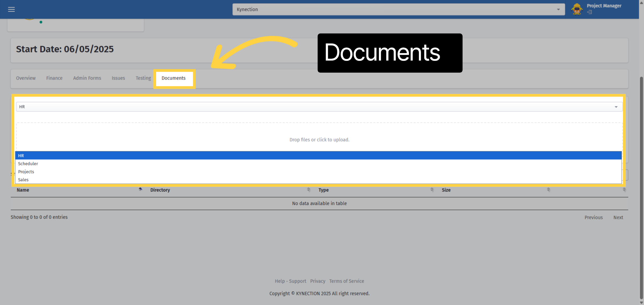Switch to the Overview tab

tap(26, 78)
